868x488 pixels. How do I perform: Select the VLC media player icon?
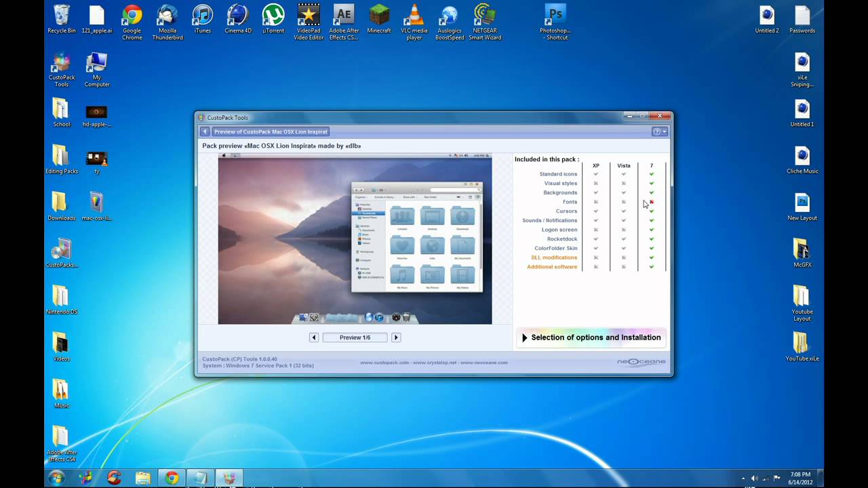(414, 22)
